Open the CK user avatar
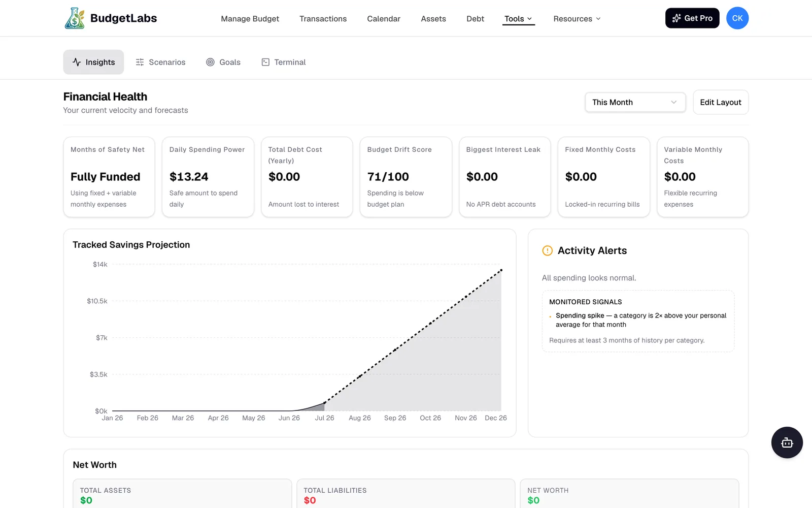The height and width of the screenshot is (508, 812). pos(737,18)
